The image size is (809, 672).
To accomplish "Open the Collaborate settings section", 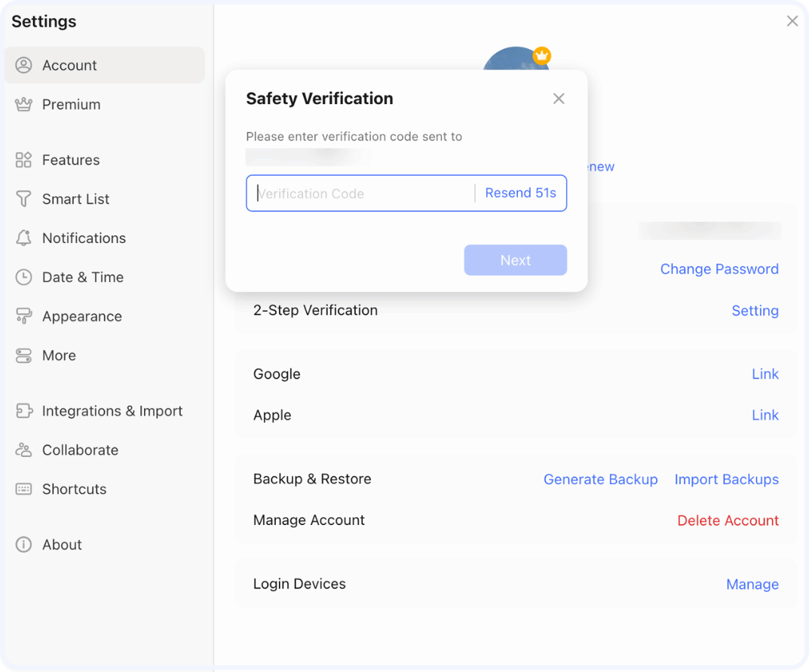I will click(80, 450).
